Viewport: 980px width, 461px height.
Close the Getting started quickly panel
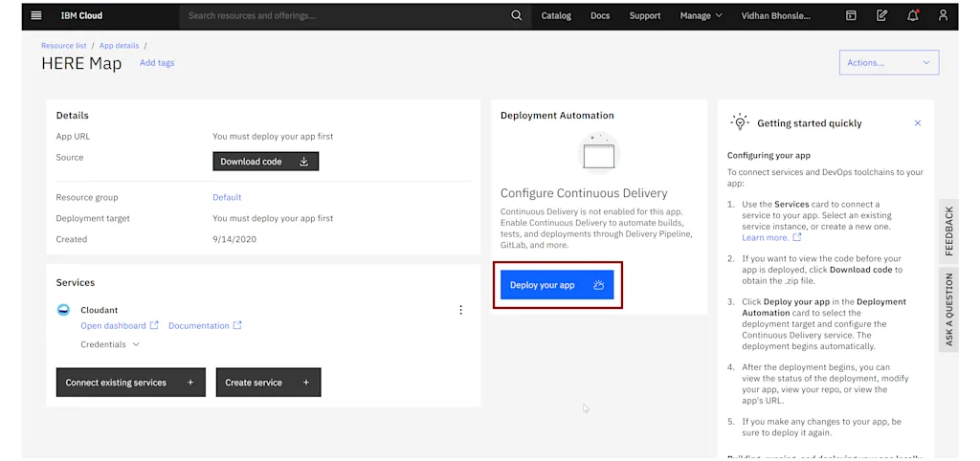(x=918, y=123)
